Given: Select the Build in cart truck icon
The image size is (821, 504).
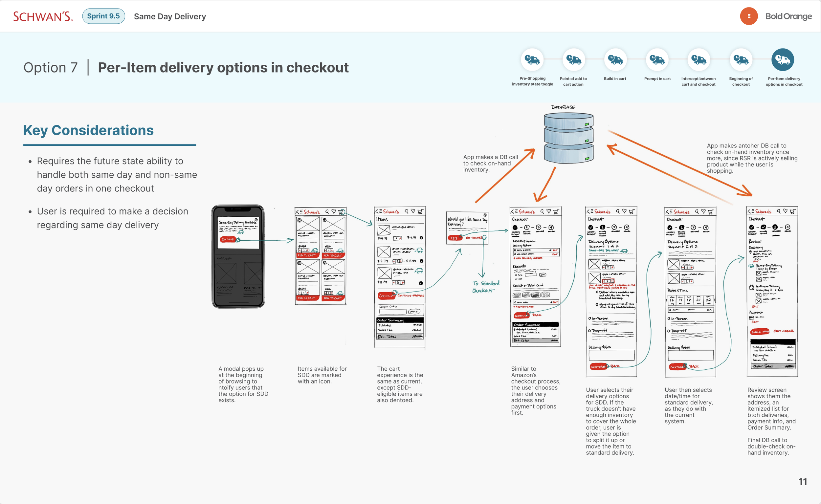Looking at the screenshot, I should (615, 60).
